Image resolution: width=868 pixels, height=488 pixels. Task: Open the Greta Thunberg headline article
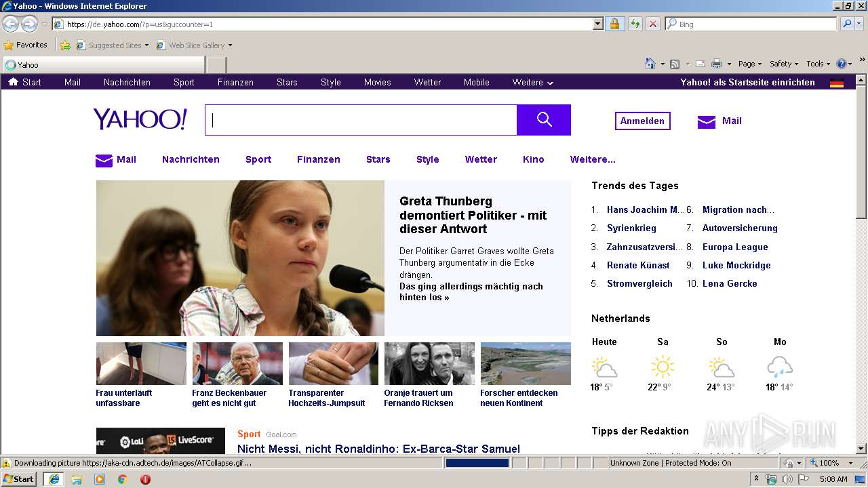[x=473, y=215]
